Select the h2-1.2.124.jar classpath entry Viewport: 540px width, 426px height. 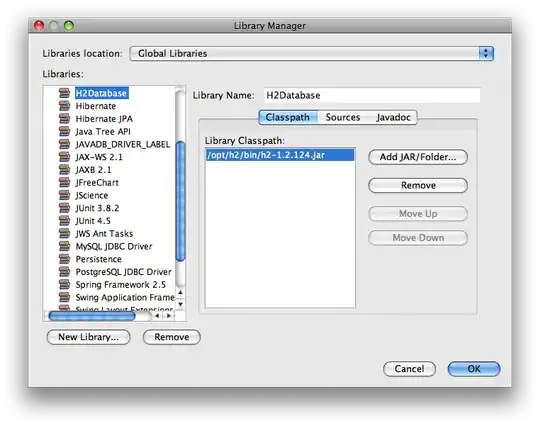(x=280, y=155)
